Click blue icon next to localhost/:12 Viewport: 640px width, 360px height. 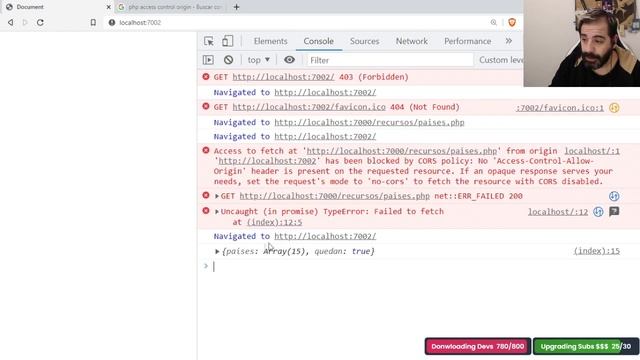coord(598,212)
